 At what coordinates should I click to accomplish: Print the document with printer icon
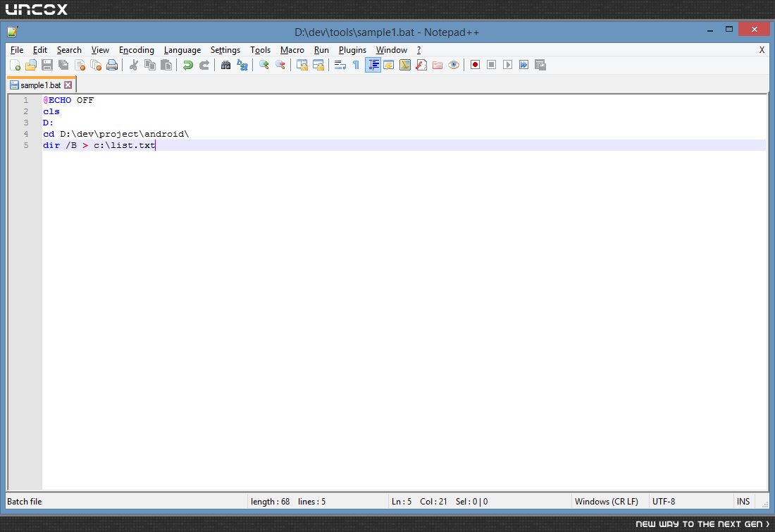coord(112,65)
